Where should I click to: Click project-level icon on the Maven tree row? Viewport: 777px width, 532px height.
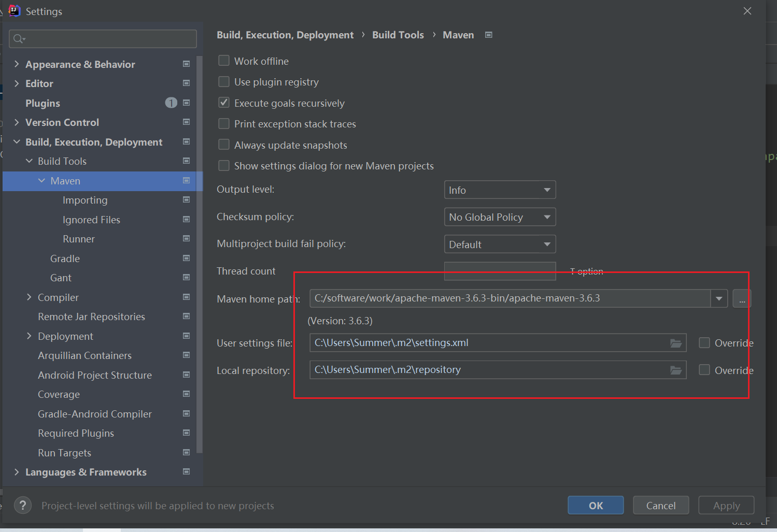[186, 180]
